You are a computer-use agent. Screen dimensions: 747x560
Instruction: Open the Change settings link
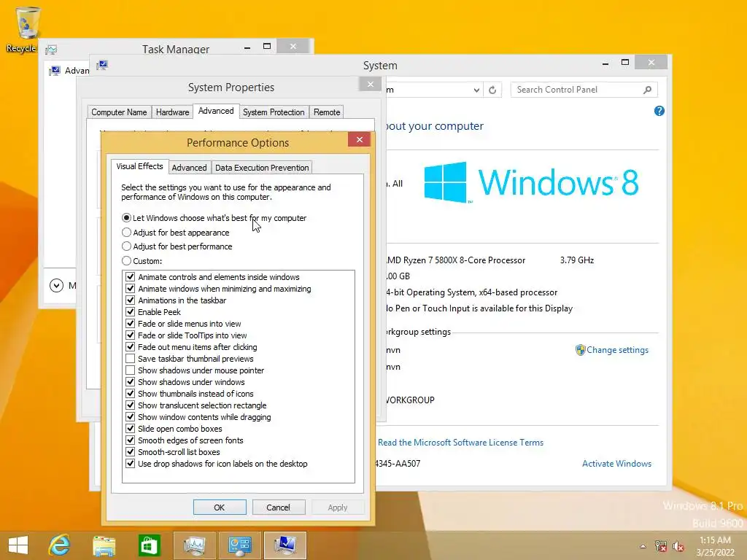(617, 350)
